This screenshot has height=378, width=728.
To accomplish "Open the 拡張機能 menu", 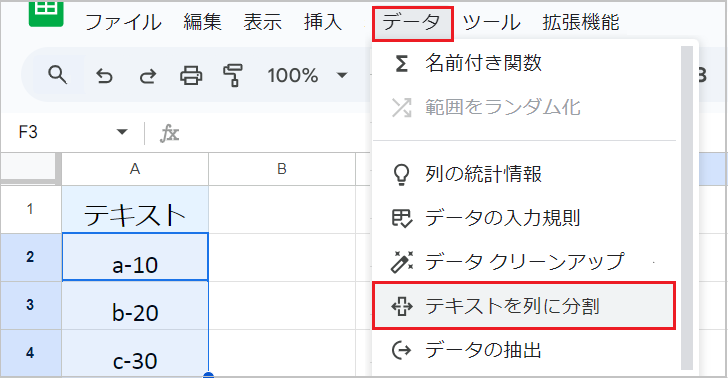I will pyautogui.click(x=581, y=22).
